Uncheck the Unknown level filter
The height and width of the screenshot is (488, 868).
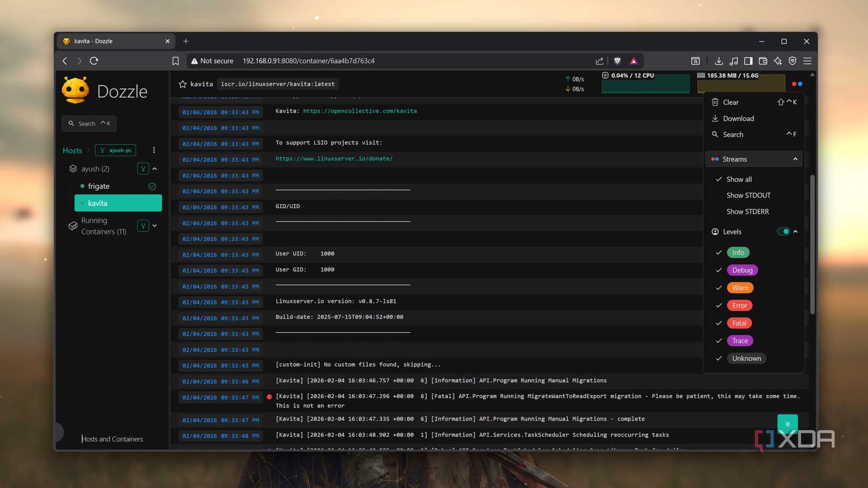click(x=746, y=358)
